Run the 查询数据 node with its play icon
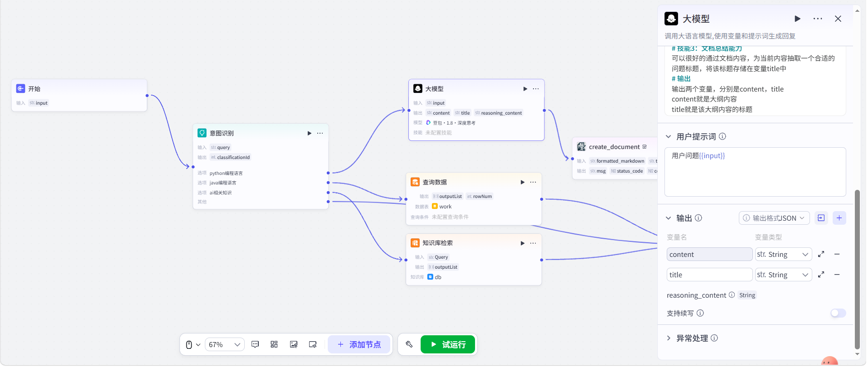 click(523, 182)
